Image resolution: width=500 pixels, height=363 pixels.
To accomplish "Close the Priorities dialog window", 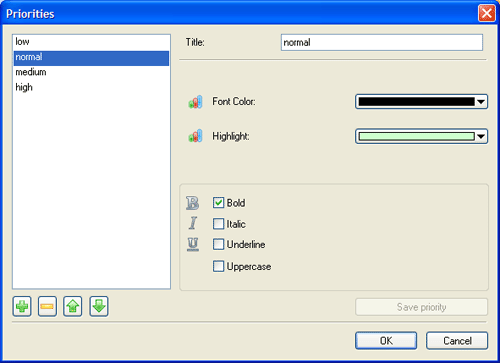I will (487, 13).
